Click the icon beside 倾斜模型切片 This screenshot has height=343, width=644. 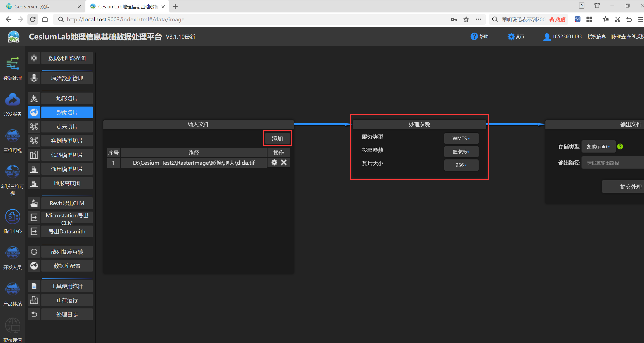(x=34, y=155)
